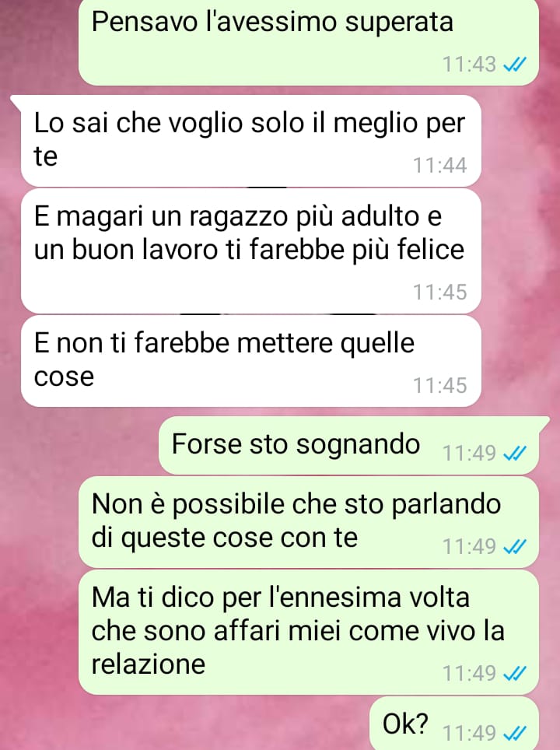Click the blue double ticks beside "Forse sto sognando"
Screen dimensions: 560x750
pos(515,453)
